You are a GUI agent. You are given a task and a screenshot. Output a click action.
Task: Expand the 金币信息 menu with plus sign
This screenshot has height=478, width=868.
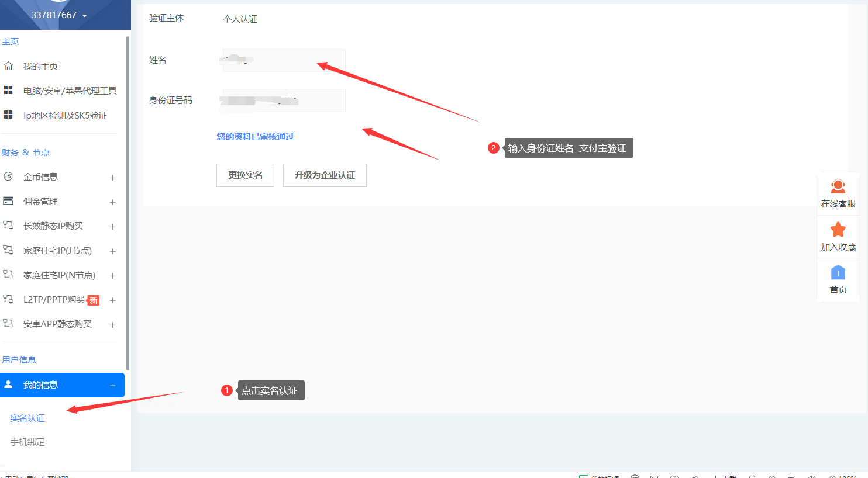(112, 178)
